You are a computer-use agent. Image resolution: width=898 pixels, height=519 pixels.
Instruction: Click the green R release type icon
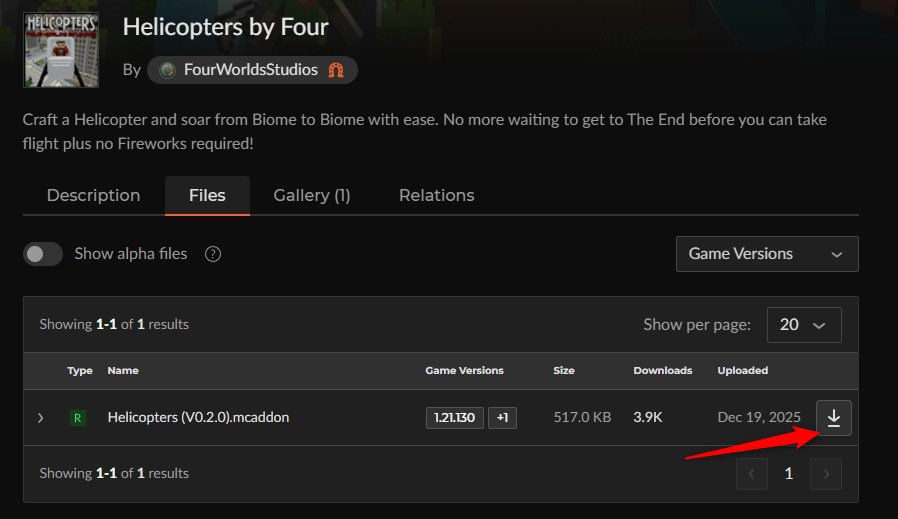pos(77,418)
